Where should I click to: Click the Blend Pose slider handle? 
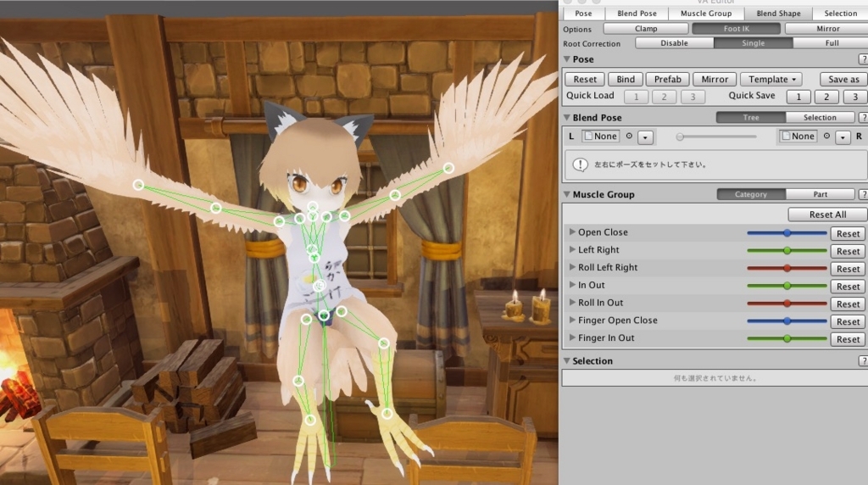(x=680, y=137)
